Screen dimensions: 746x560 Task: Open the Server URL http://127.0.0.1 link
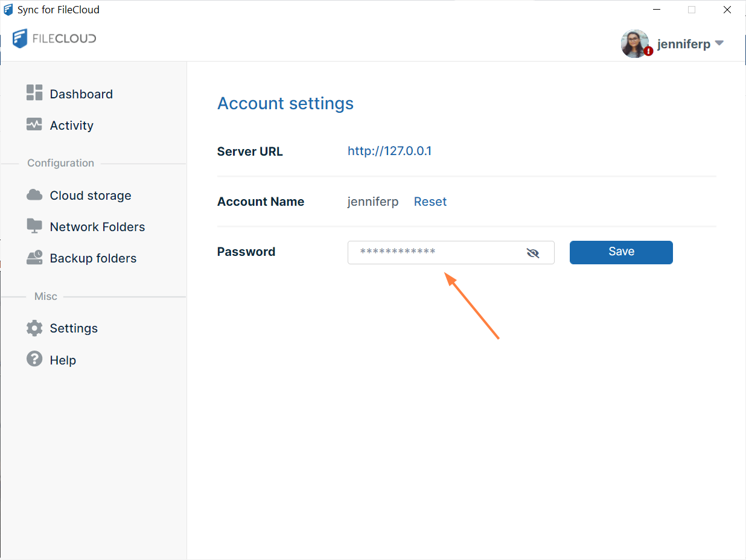coord(389,151)
